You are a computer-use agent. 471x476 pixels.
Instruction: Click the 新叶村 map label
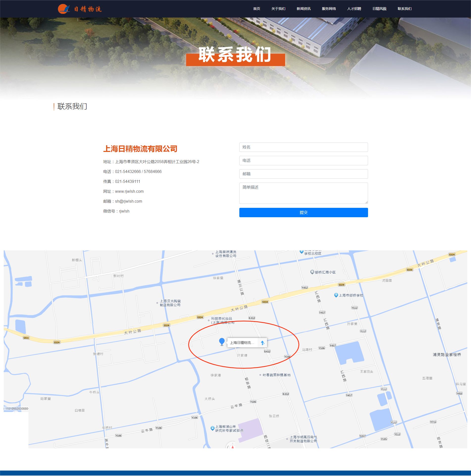(x=118, y=276)
